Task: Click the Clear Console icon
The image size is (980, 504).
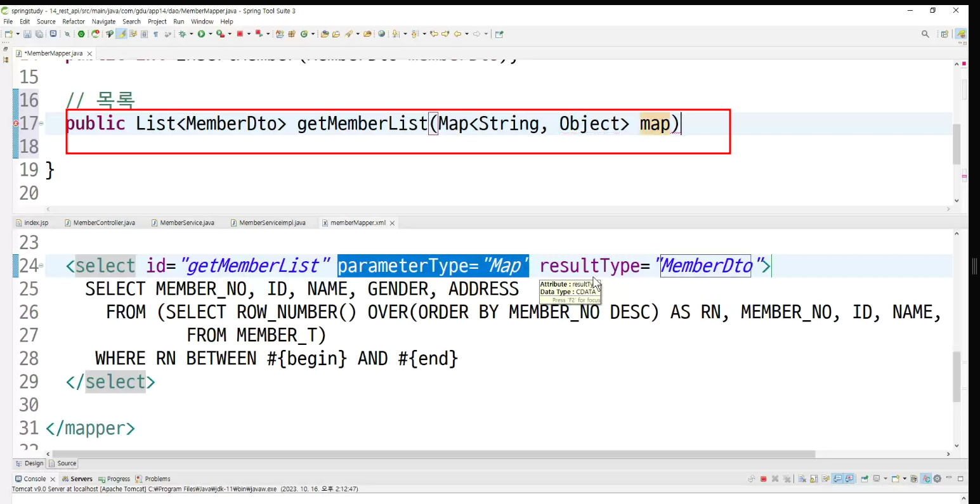Action: [x=802, y=479]
